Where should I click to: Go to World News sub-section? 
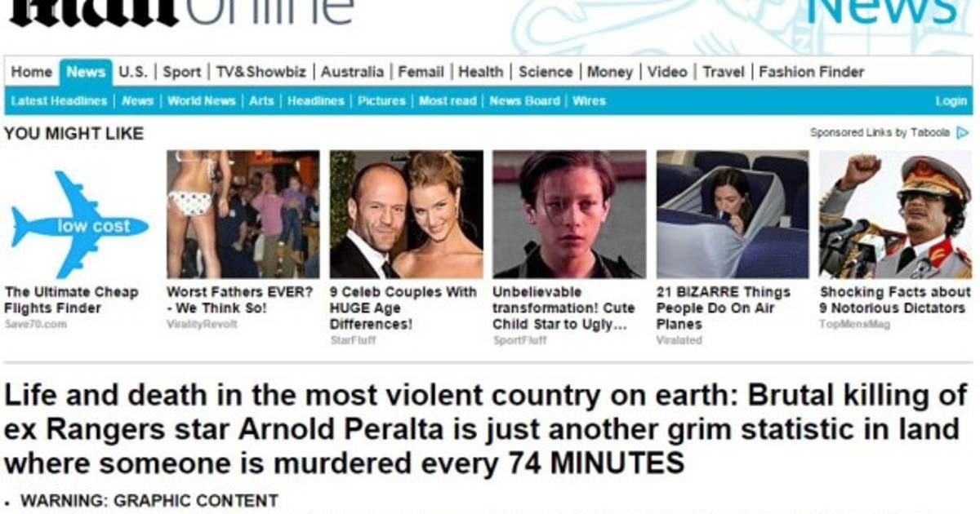[201, 101]
